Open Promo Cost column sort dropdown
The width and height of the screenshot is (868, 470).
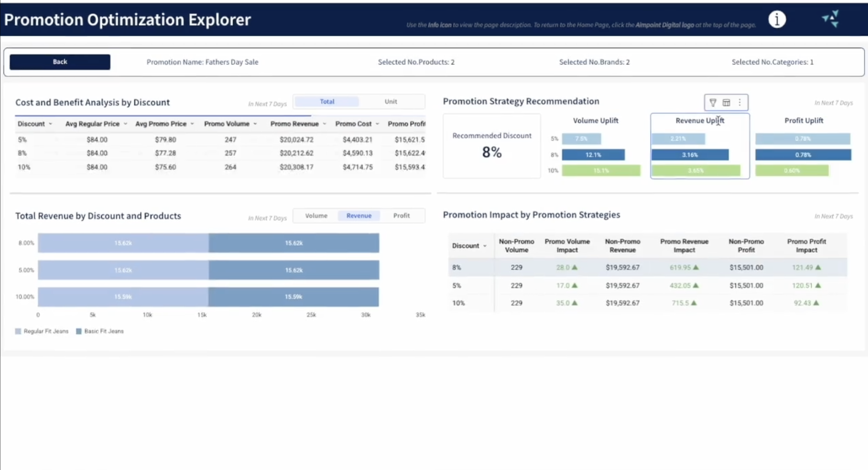[377, 124]
